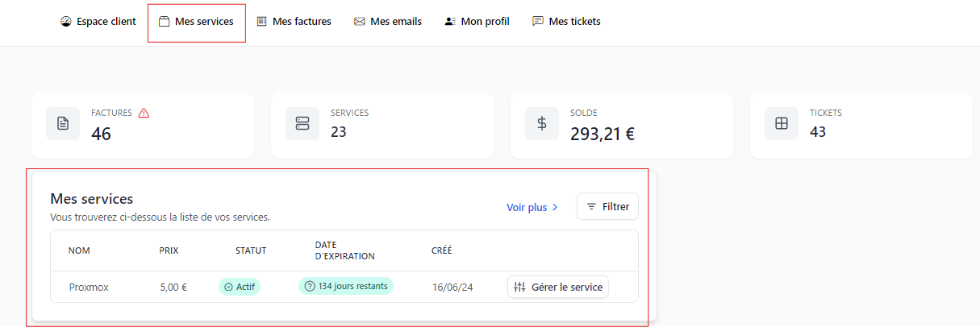The image size is (980, 327).
Task: Navigate to Mon profil
Action: point(477,22)
